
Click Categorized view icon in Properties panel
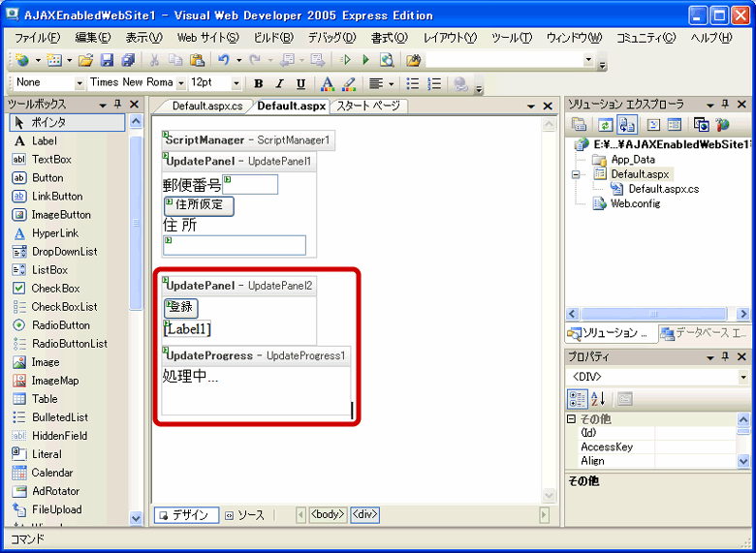[577, 399]
